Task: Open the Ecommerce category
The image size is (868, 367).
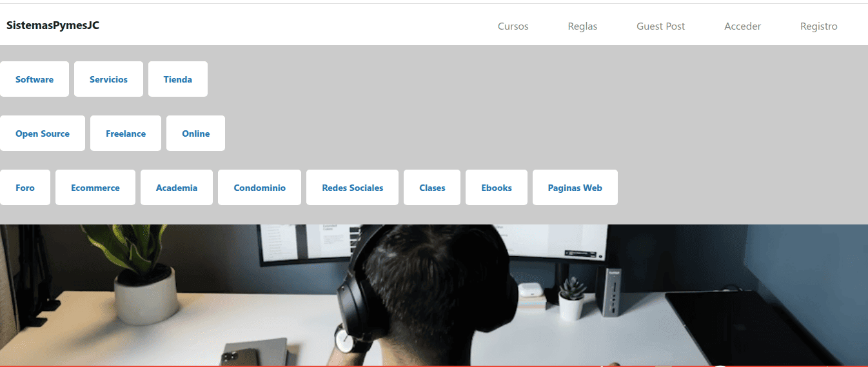Action: tap(95, 188)
